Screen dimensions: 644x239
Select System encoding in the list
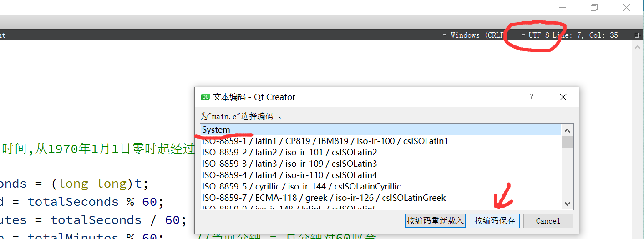tap(381, 129)
